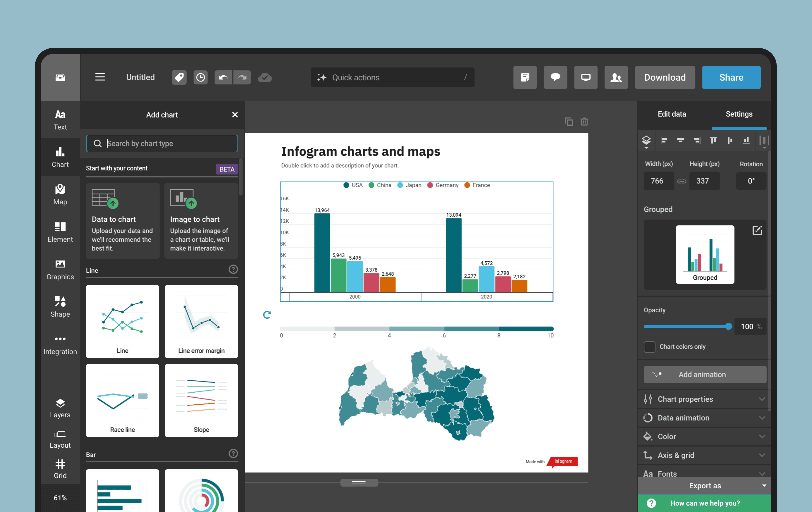Open the Graphics panel icon
Screen dimensions: 812x512
60,269
